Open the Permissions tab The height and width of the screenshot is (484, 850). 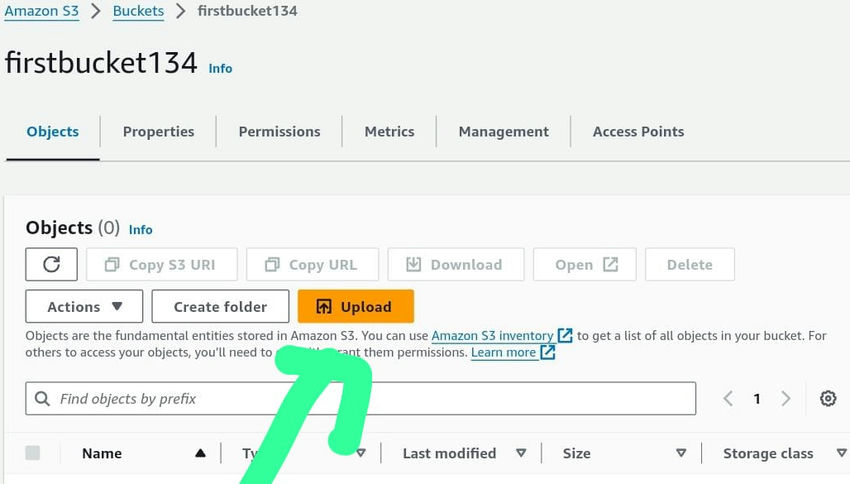pyautogui.click(x=279, y=132)
